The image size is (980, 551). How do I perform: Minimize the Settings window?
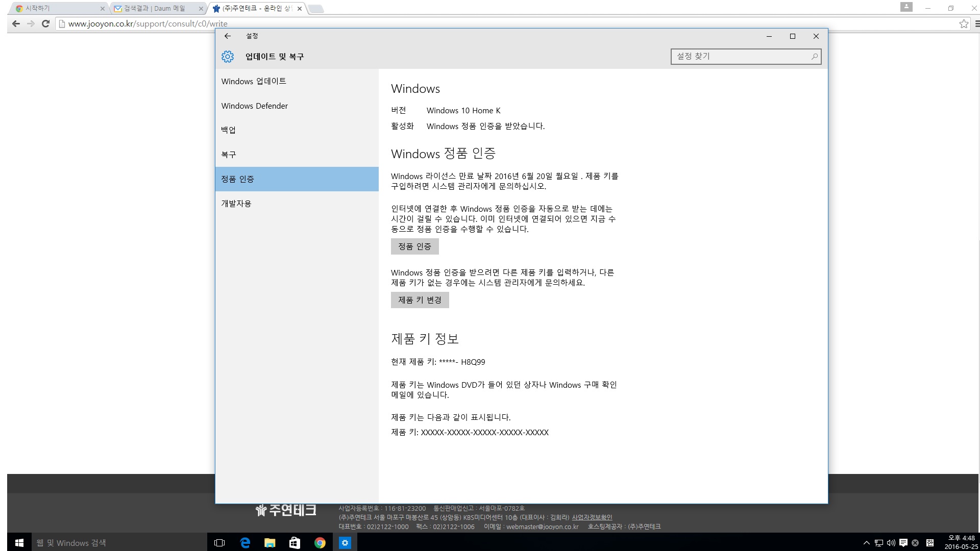769,36
